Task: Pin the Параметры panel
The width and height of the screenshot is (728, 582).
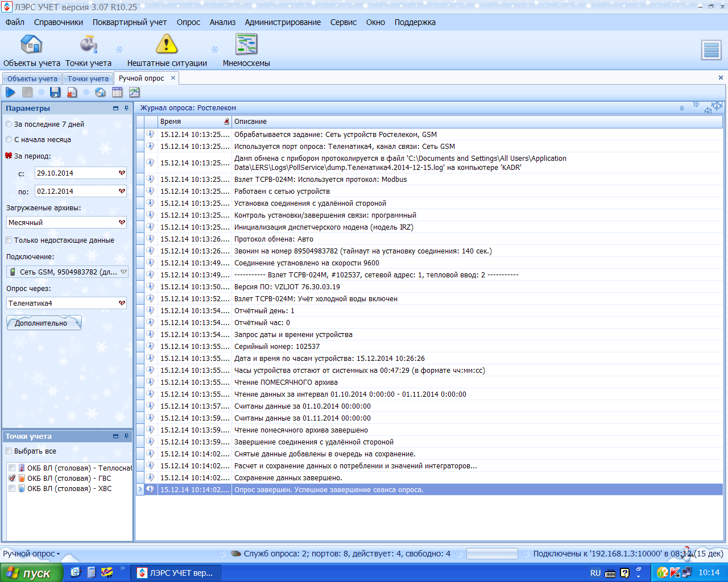Action: point(126,108)
